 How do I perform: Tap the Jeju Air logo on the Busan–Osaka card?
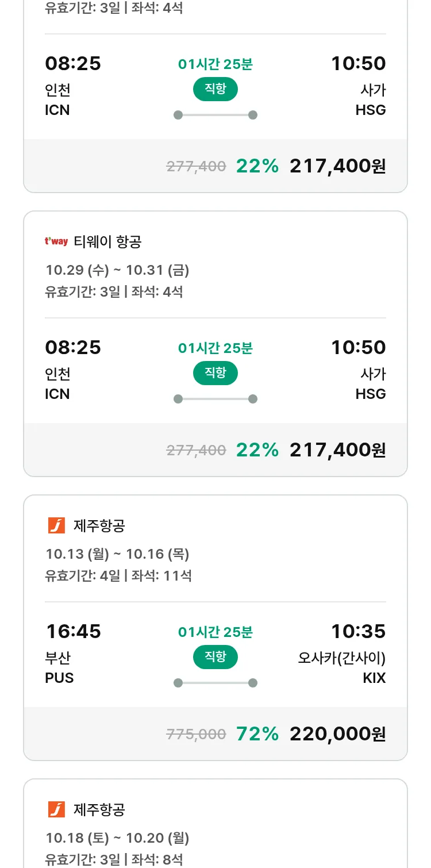coord(56,525)
